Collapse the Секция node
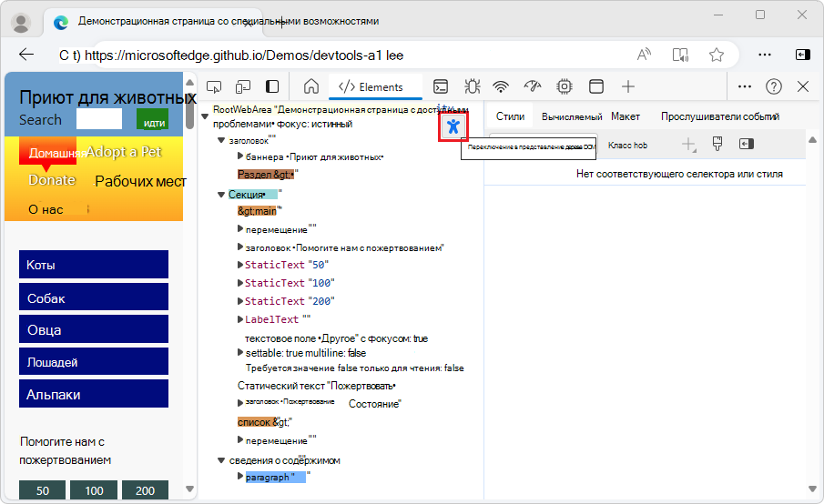This screenshot has height=504, width=824. [221, 195]
